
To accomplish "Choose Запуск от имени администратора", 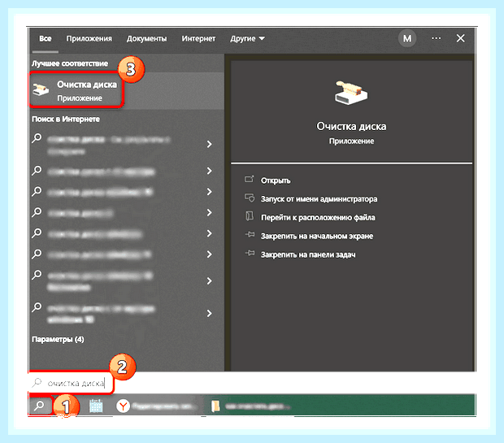I will click(319, 199).
